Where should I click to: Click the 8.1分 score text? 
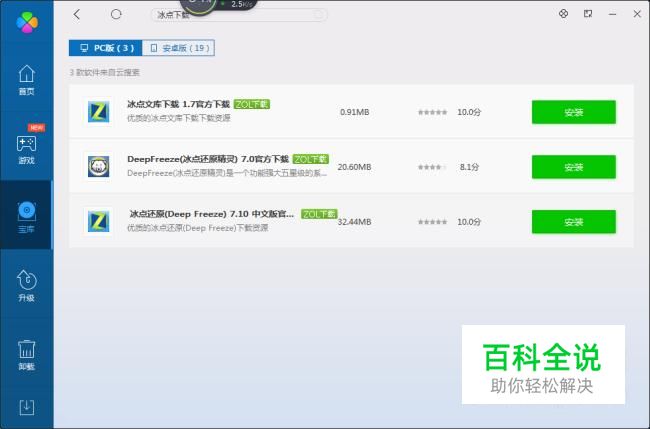pyautogui.click(x=469, y=167)
